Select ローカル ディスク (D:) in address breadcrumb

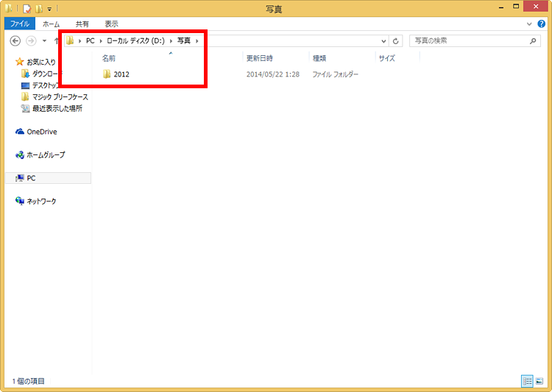135,41
